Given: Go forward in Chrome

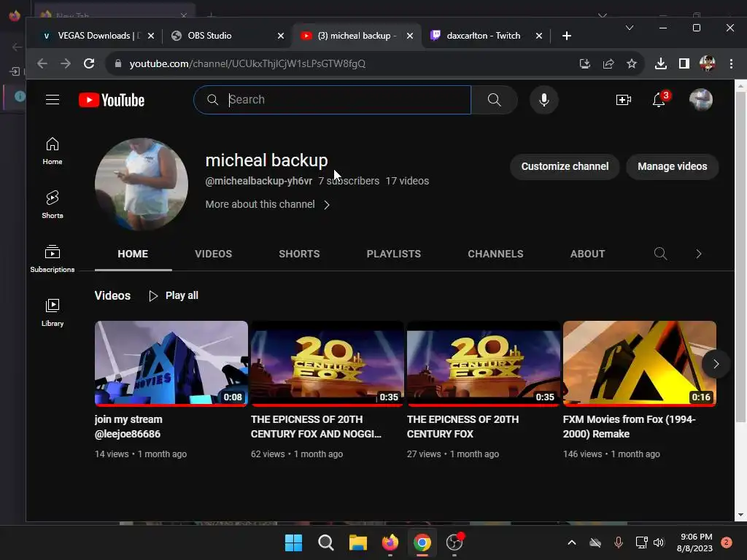Looking at the screenshot, I should [65, 63].
